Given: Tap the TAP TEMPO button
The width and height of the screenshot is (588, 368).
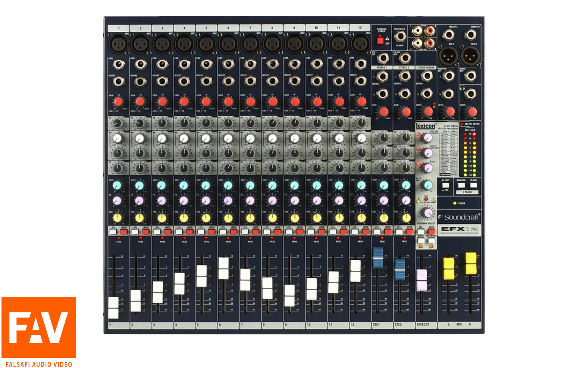Looking at the screenshot, I should (431, 241).
